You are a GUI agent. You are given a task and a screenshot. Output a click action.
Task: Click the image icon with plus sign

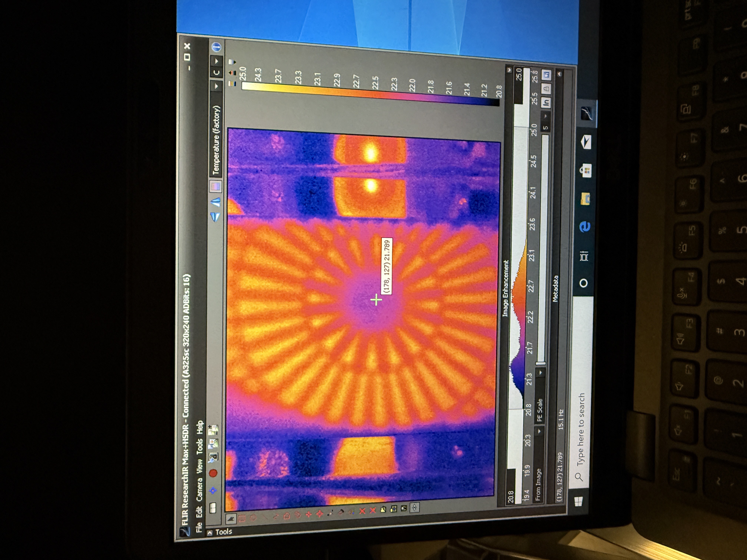[x=213, y=430]
